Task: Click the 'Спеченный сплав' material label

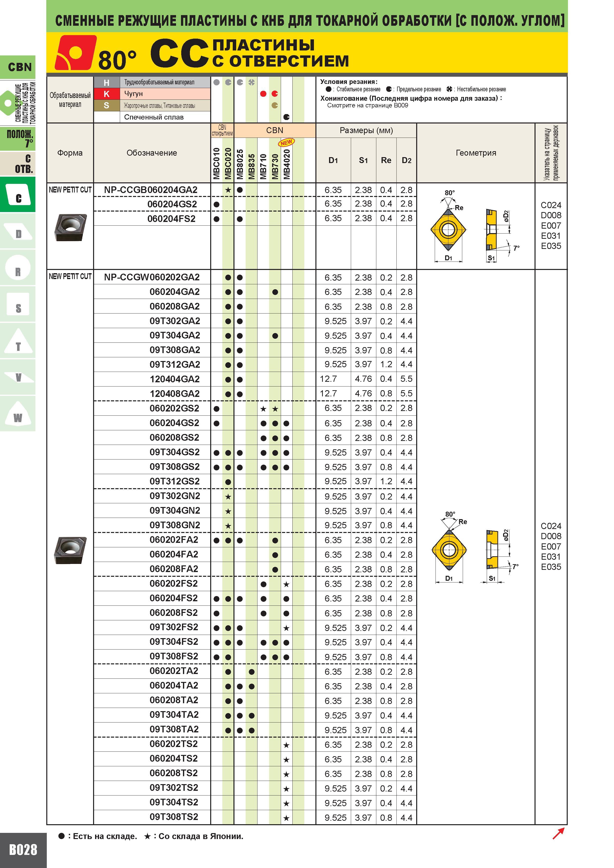Action: 154,117
